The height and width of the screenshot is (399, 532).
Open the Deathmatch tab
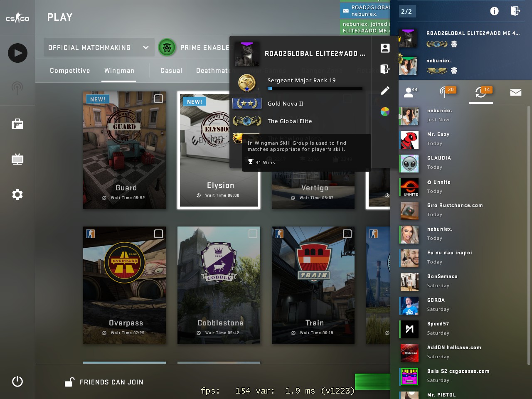(213, 71)
